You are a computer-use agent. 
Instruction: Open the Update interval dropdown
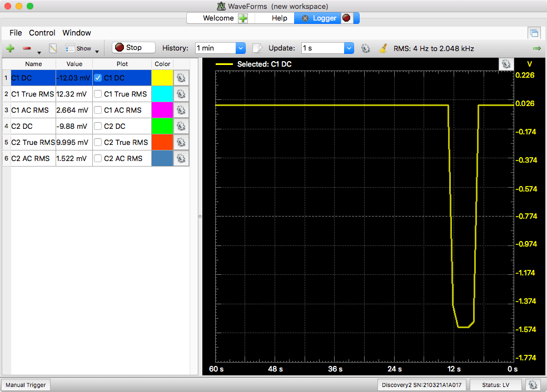tap(349, 48)
